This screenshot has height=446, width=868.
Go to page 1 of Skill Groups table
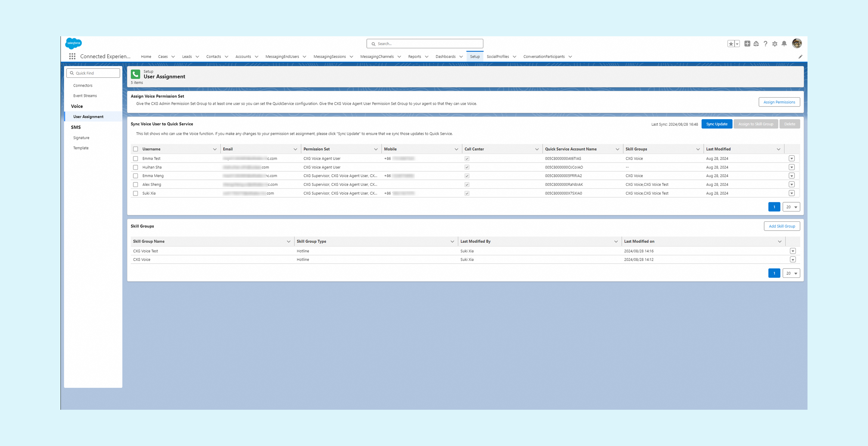(x=774, y=273)
